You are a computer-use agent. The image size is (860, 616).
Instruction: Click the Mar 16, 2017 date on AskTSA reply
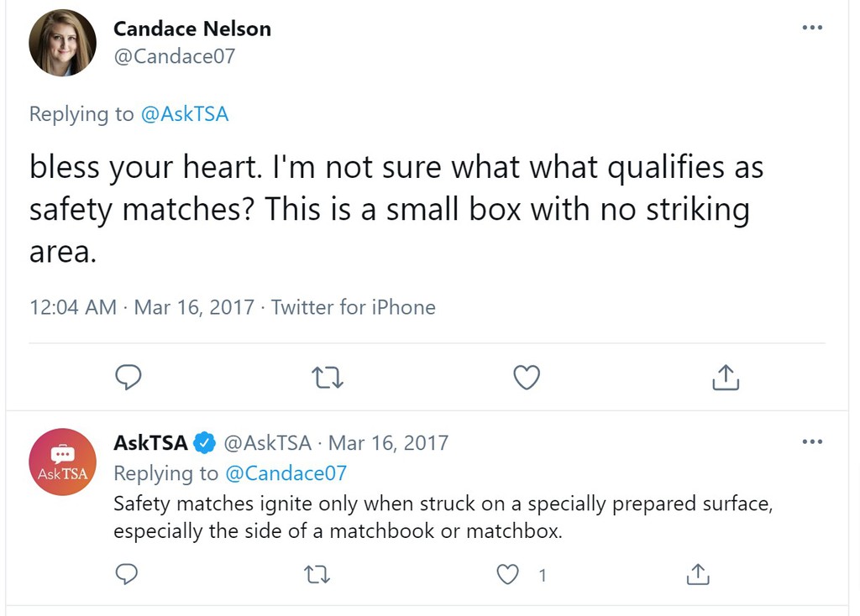(390, 442)
